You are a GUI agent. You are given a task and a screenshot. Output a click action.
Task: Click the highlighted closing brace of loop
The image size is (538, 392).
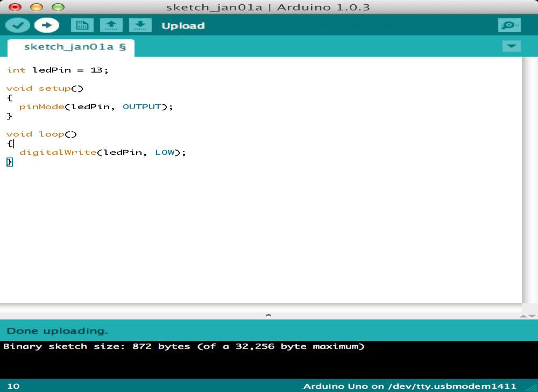(x=10, y=162)
